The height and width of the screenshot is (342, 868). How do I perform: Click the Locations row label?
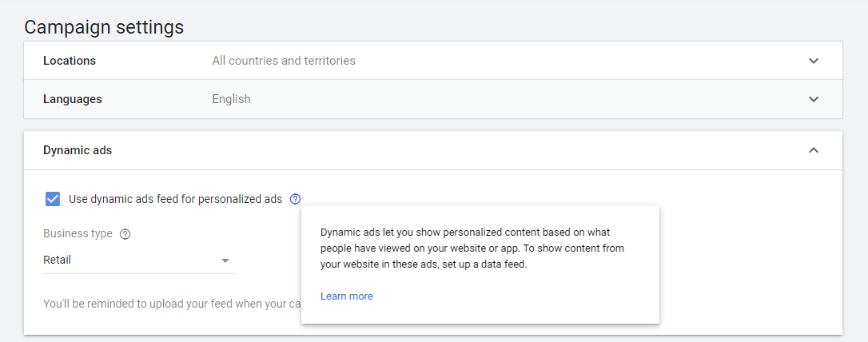[70, 61]
